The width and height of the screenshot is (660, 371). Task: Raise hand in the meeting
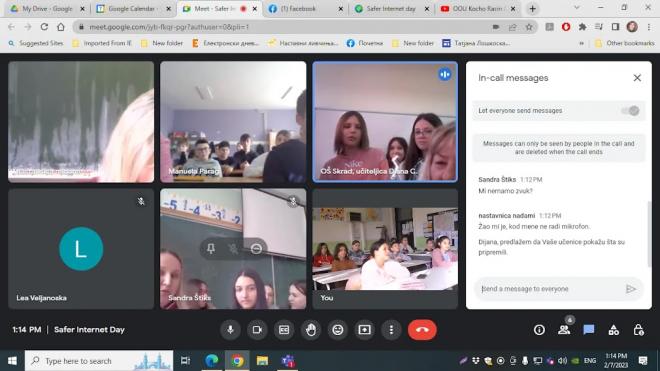click(x=311, y=330)
